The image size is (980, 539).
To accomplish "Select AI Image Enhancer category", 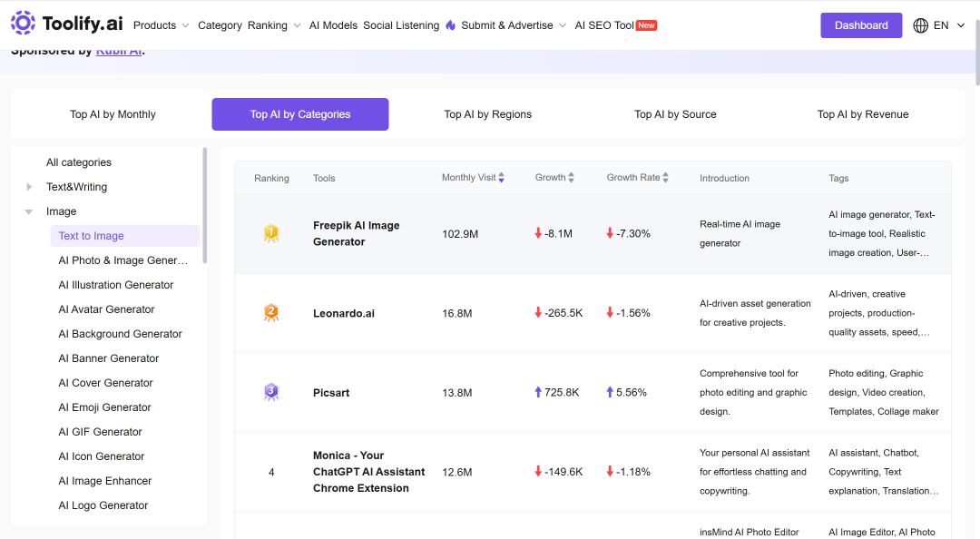I will pos(105,481).
